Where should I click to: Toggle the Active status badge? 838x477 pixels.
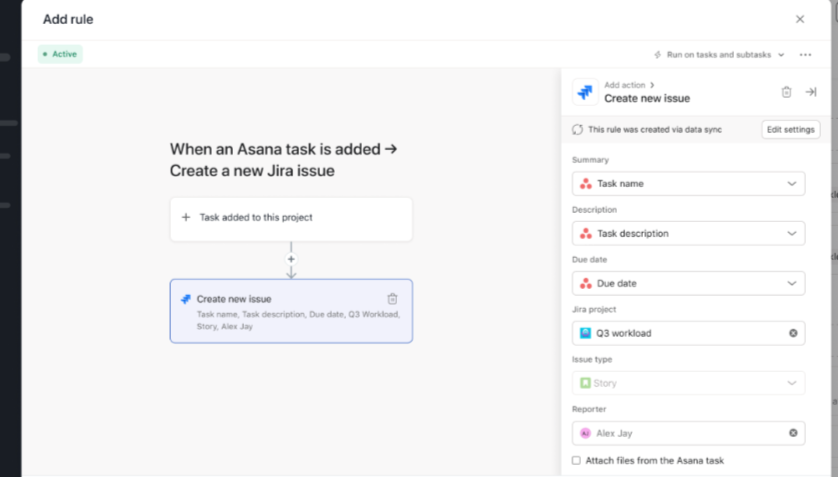[60, 54]
